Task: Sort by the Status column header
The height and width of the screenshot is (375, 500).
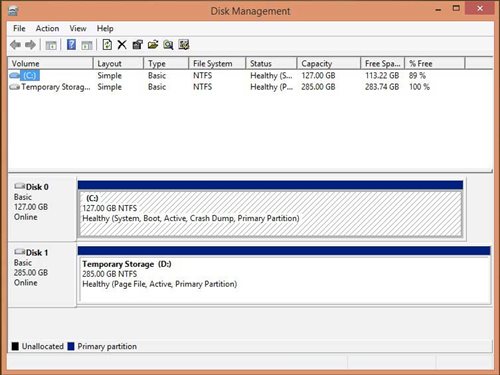Action: 271,63
